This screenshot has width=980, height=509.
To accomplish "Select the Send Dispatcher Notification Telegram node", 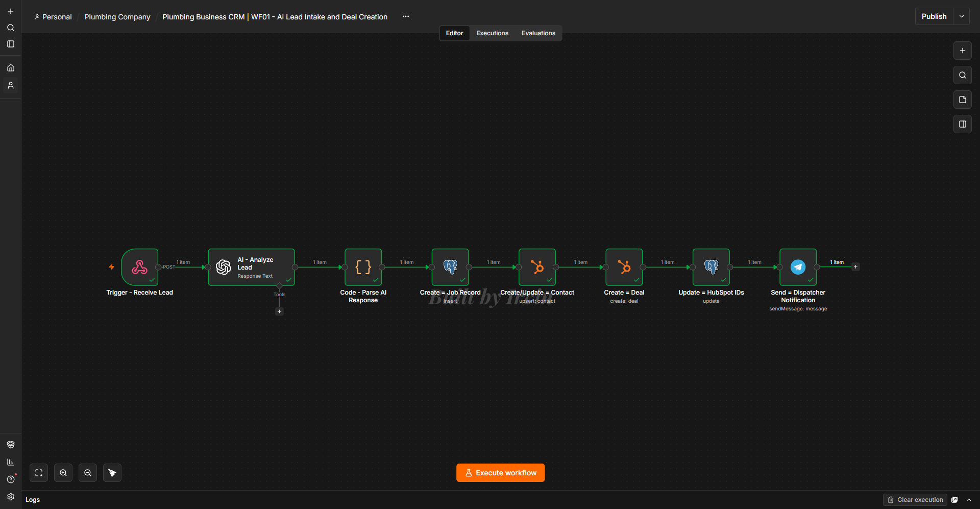I will (x=798, y=267).
